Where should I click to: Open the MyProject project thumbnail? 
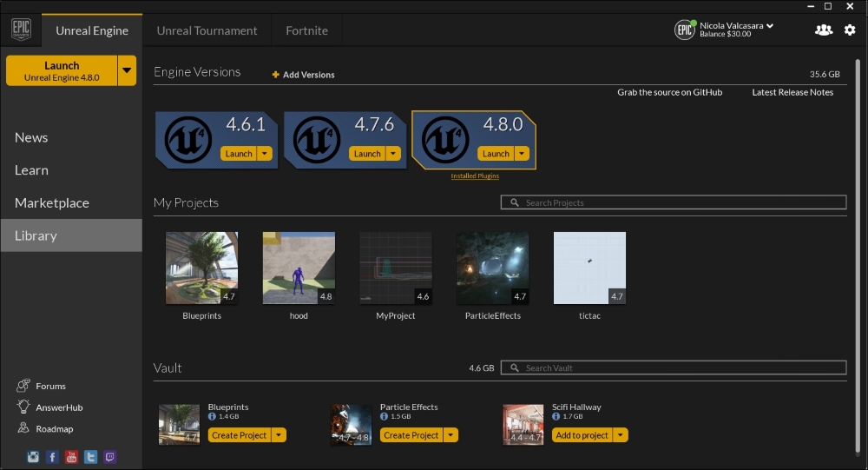point(396,268)
